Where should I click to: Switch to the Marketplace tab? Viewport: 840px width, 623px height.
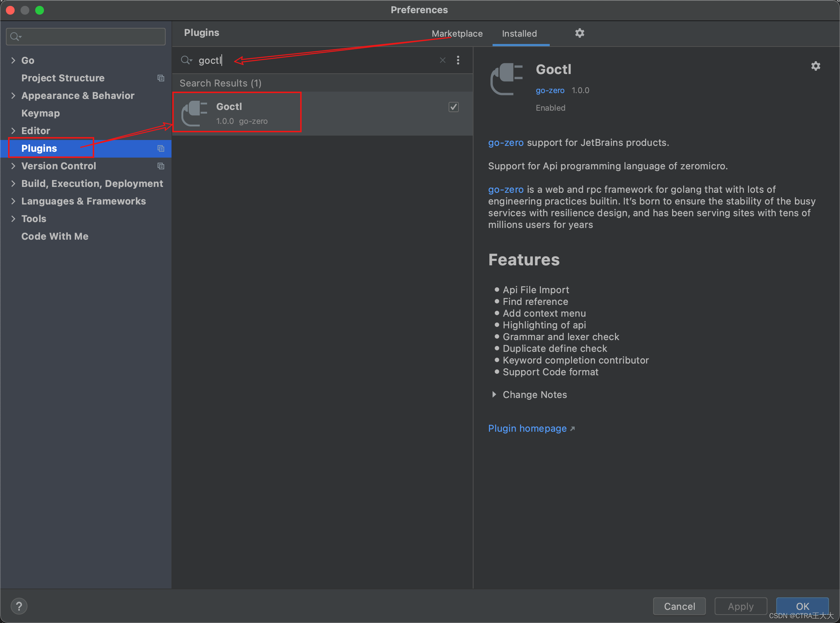(x=457, y=34)
